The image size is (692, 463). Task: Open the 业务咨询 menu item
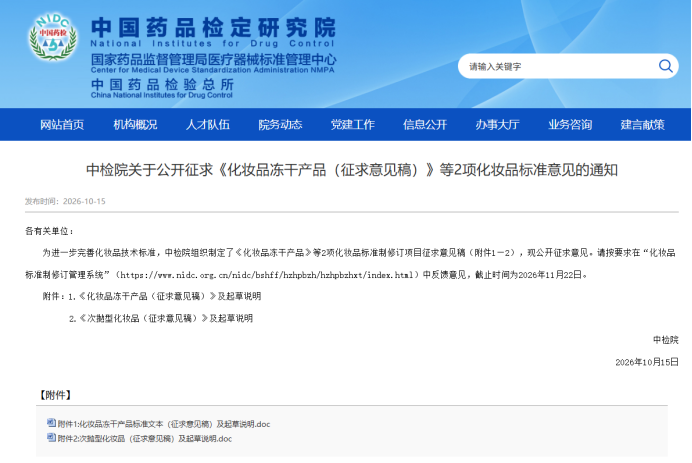click(570, 124)
